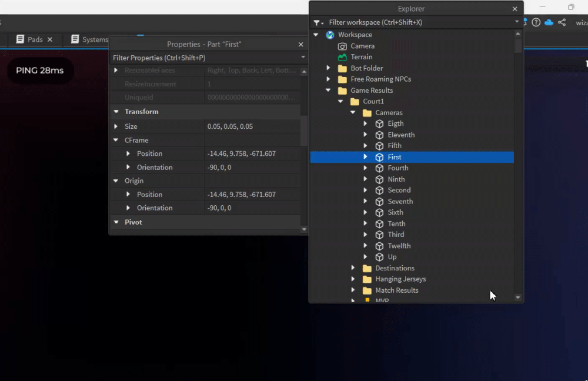The height and width of the screenshot is (381, 588).
Task: Click the Workspace globe icon
Action: coord(330,35)
